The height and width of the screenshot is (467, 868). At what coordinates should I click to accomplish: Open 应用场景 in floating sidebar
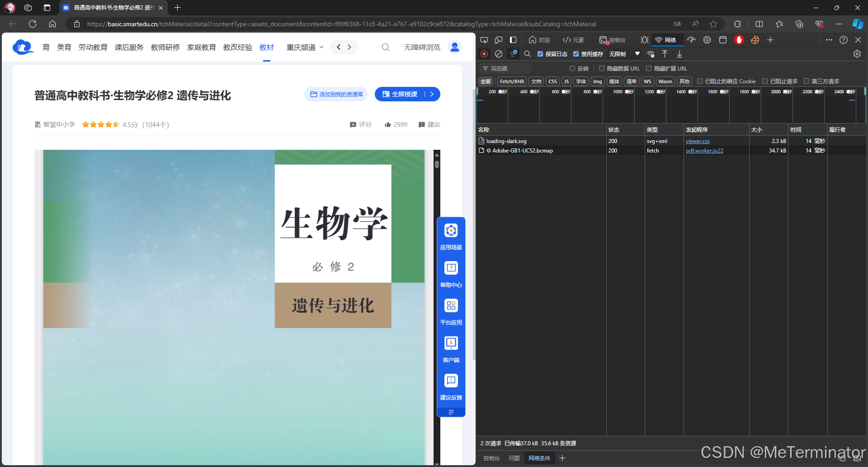point(451,237)
